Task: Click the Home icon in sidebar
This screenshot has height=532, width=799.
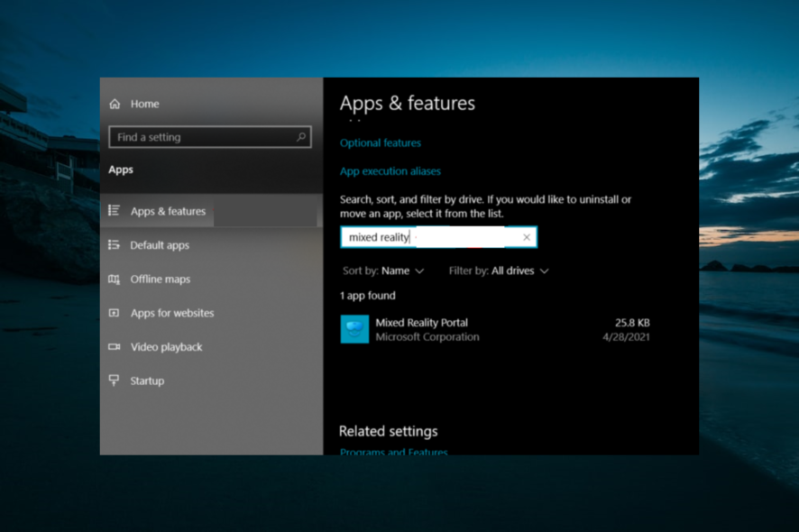Action: pos(115,104)
